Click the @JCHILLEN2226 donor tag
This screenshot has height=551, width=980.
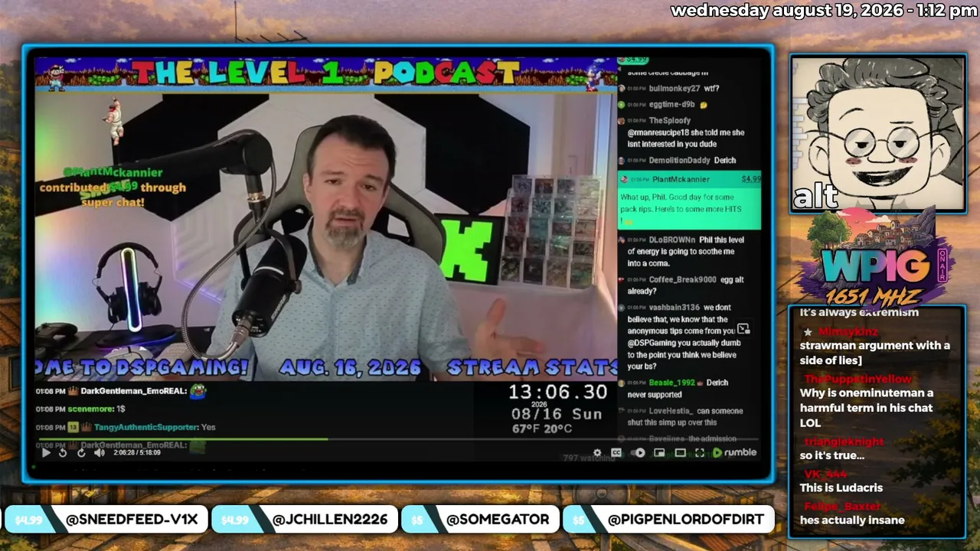pyautogui.click(x=330, y=520)
